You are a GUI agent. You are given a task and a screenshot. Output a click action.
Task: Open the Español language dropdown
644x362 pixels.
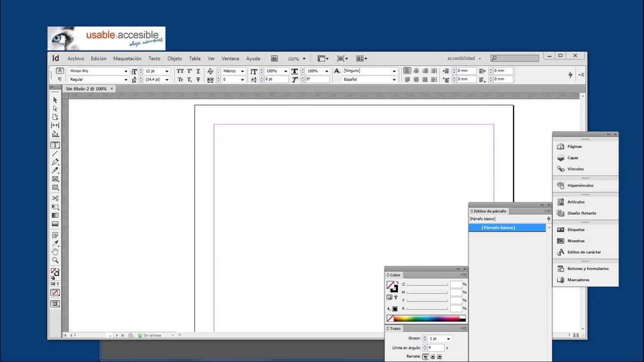[x=394, y=79]
